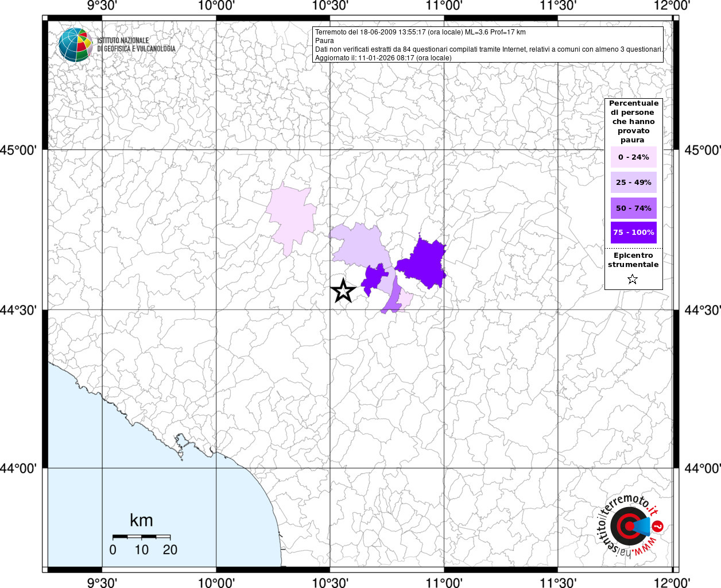Select the 0 - 24% legend swatch
Image resolution: width=721 pixels, height=588 pixels.
click(x=633, y=157)
